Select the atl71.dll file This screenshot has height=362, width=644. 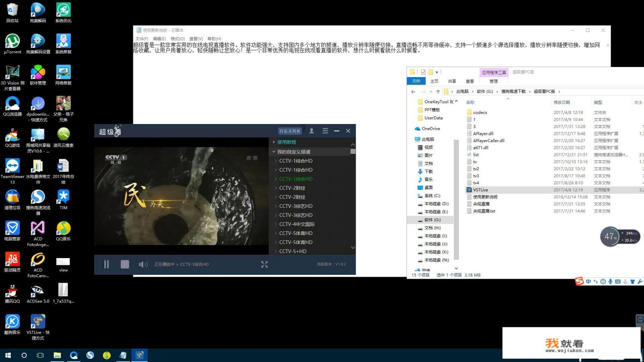[x=480, y=148]
